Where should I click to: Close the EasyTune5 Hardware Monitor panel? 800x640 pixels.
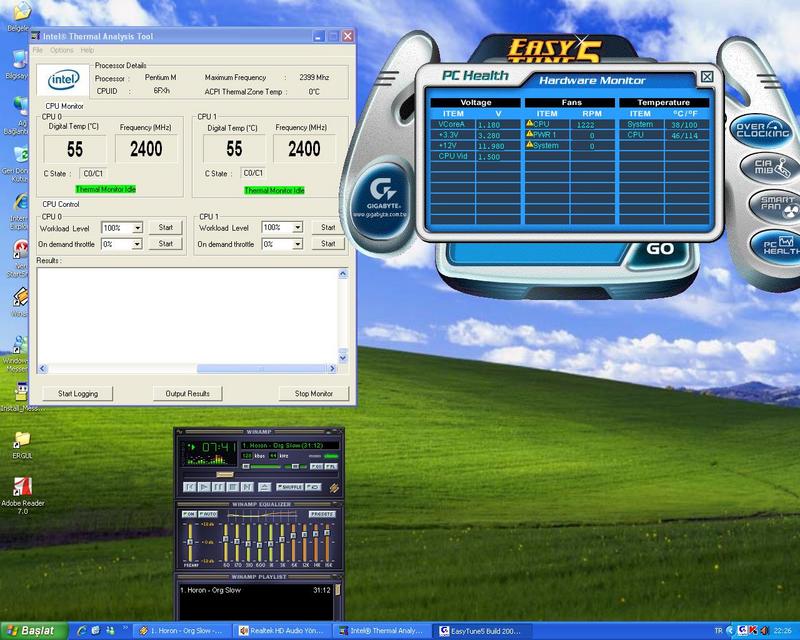pyautogui.click(x=707, y=77)
